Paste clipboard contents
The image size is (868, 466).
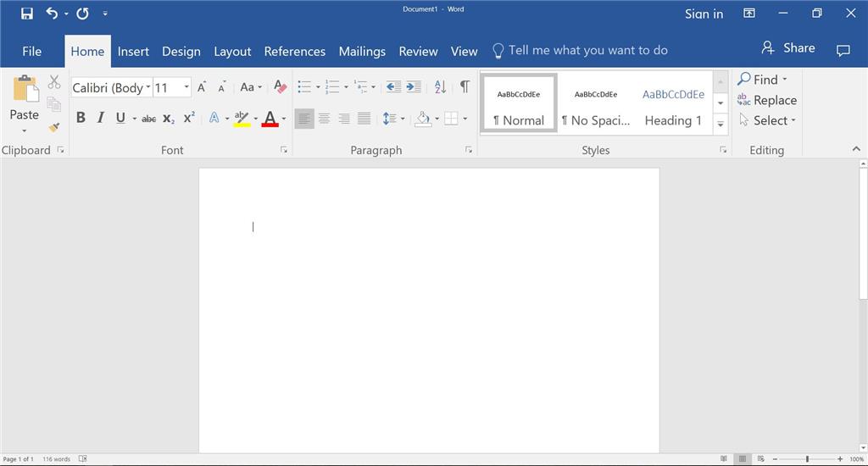(25, 89)
